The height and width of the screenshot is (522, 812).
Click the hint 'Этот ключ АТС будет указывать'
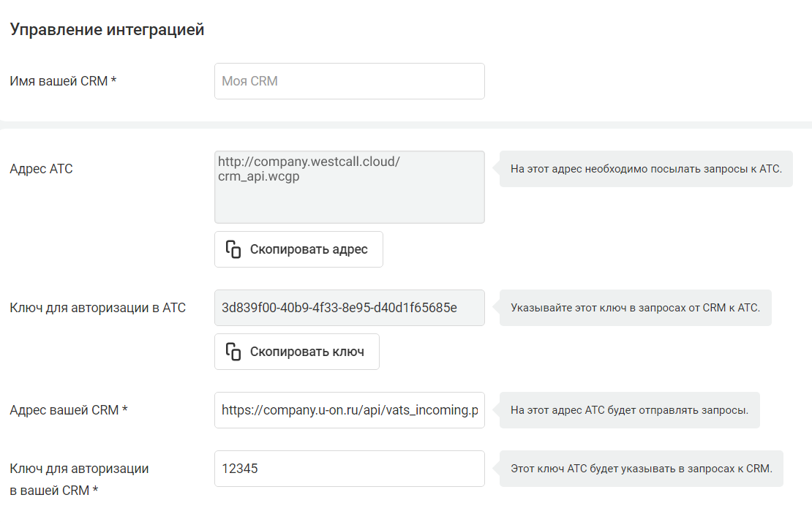point(641,469)
